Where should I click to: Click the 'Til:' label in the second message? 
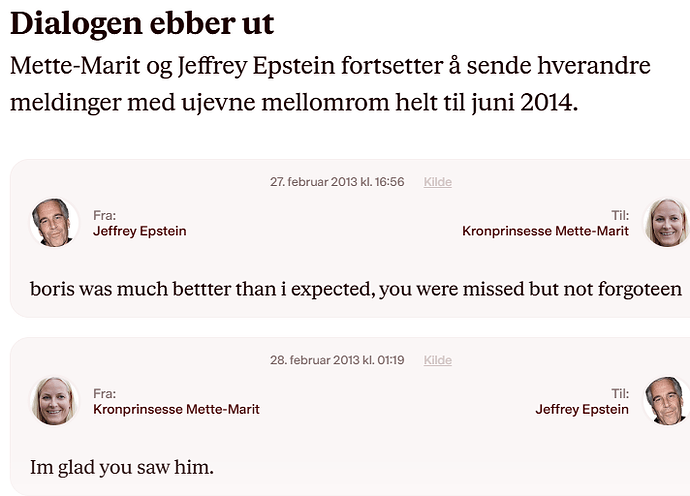[619, 394]
